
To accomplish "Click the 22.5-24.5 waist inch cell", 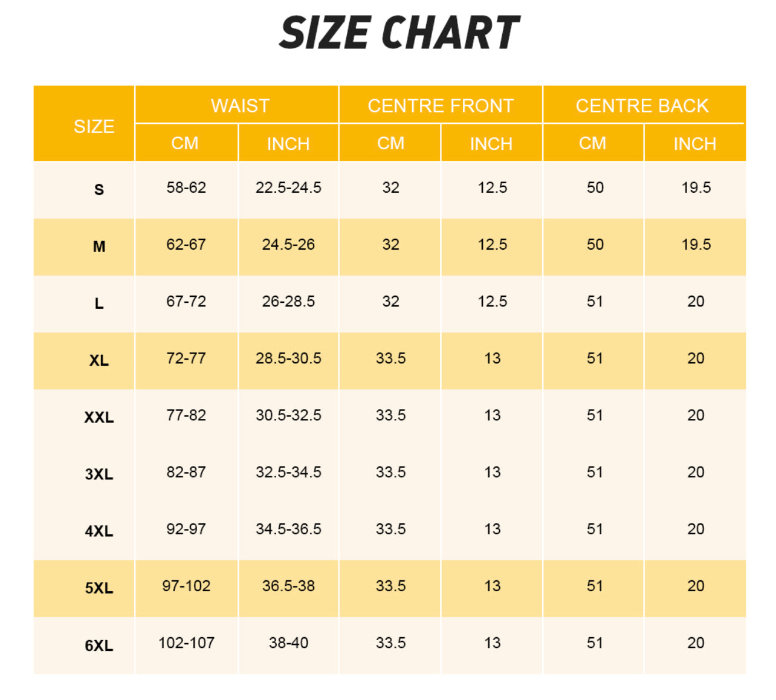I will click(288, 187).
